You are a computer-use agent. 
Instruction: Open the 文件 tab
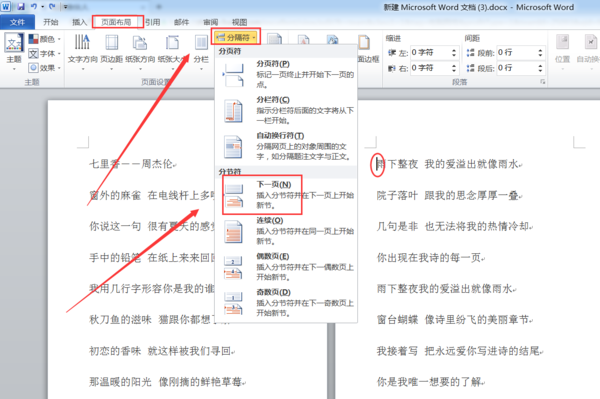tap(17, 22)
